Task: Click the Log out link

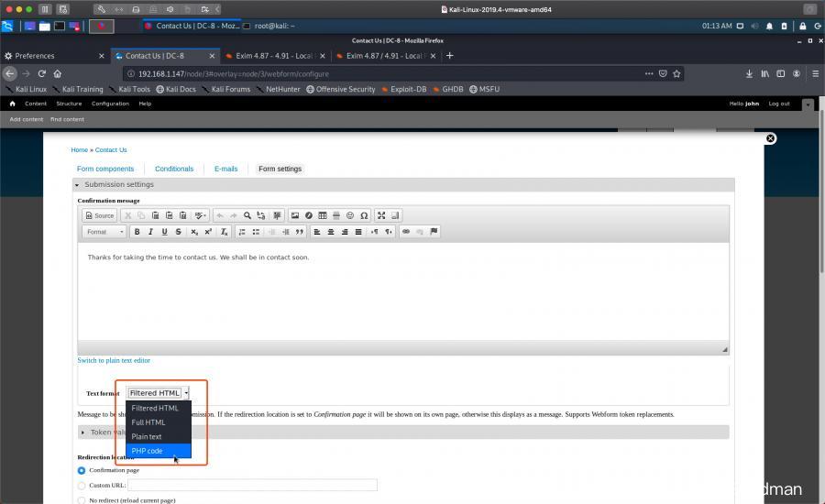Action: pos(778,104)
